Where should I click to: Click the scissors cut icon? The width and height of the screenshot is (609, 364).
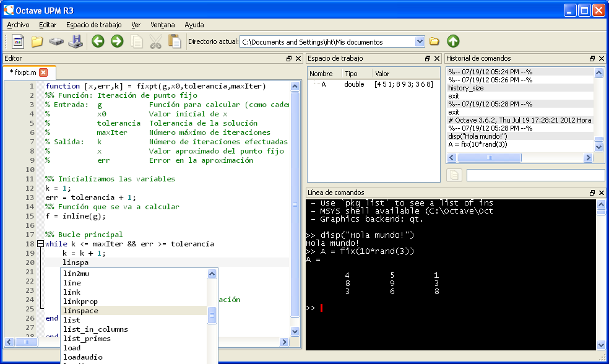pos(156,41)
